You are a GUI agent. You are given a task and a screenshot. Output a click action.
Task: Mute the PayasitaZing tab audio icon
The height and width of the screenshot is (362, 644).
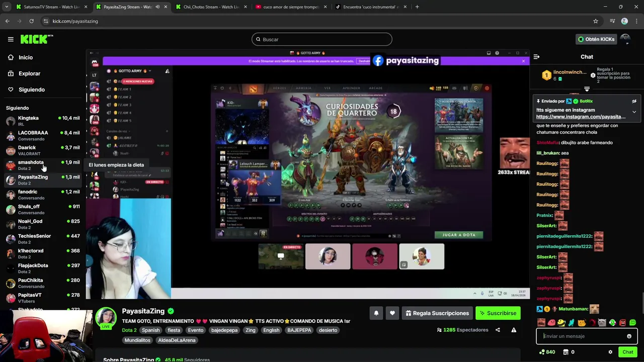157,7
